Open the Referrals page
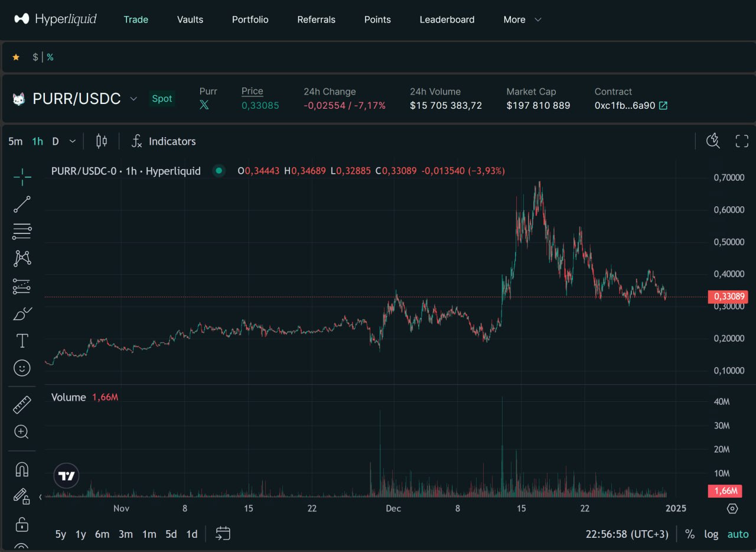The height and width of the screenshot is (552, 756). click(x=316, y=20)
